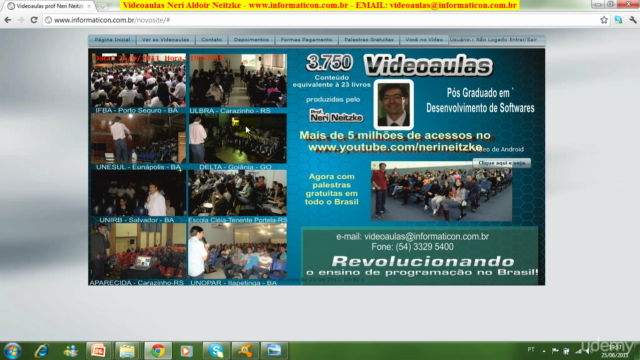The image size is (640, 360).
Task: Open the Windows Start button
Action: pos(12,351)
